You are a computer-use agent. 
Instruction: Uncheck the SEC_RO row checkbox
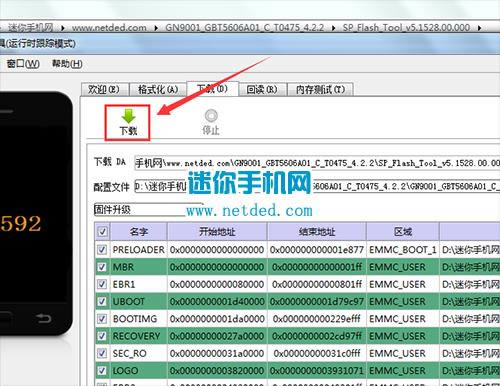(x=102, y=353)
